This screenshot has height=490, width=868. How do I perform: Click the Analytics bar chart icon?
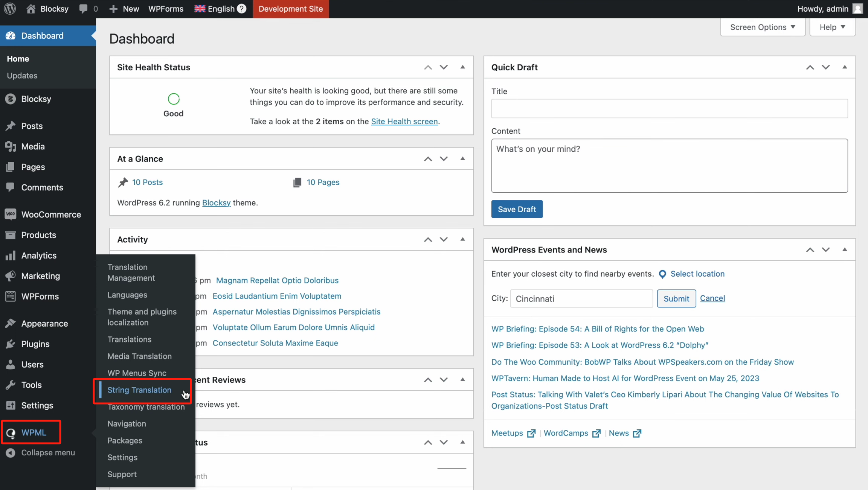tap(11, 255)
